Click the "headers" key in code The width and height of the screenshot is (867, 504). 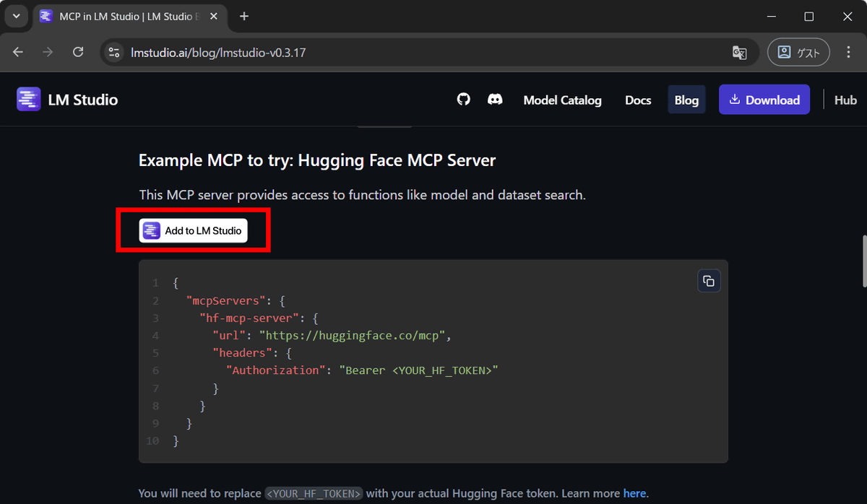[x=241, y=353]
